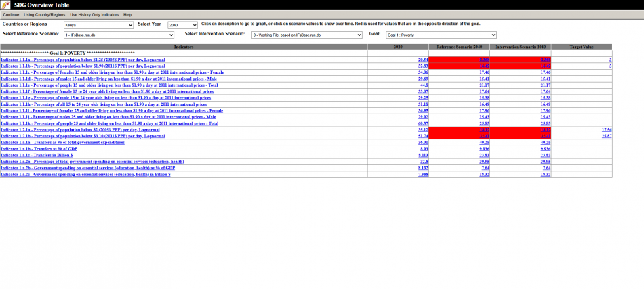Click the Indicators column header

pyautogui.click(x=184, y=47)
